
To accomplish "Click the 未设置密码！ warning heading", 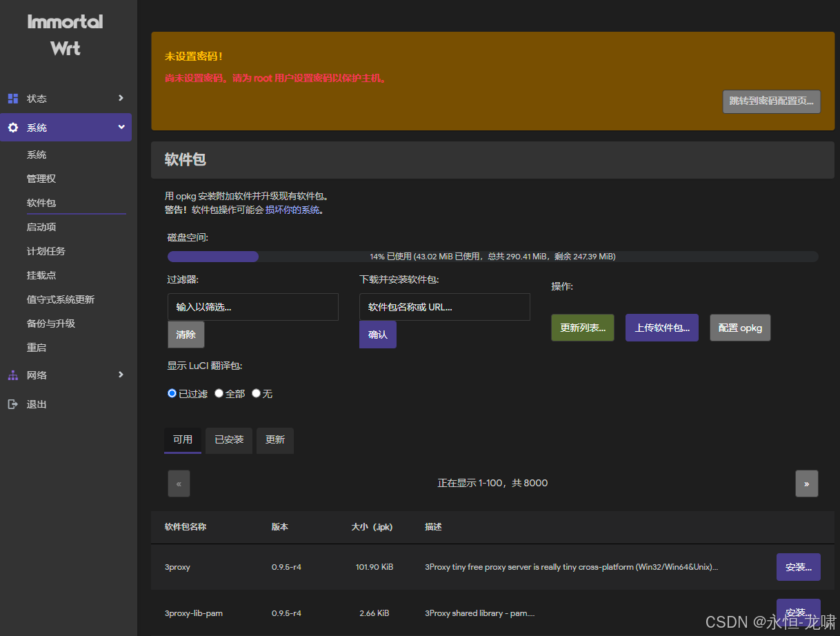I will 194,57.
